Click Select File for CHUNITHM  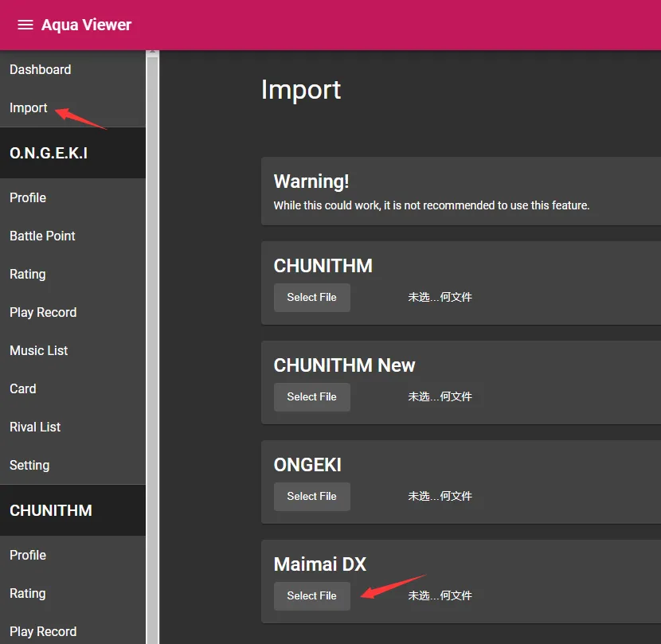(x=312, y=298)
